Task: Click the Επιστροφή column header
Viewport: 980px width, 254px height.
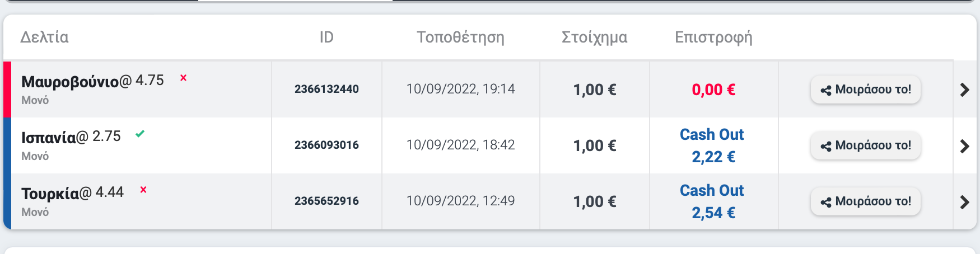Action: 713,37
